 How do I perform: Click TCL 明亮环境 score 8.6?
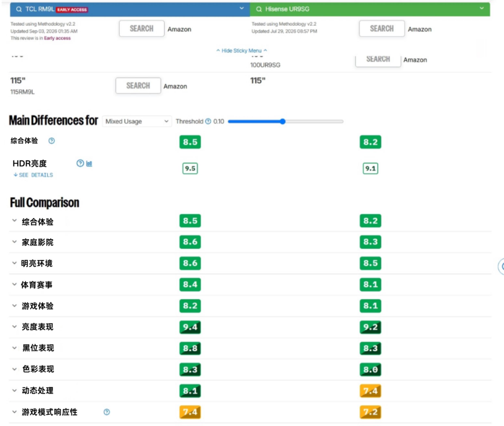tap(190, 263)
